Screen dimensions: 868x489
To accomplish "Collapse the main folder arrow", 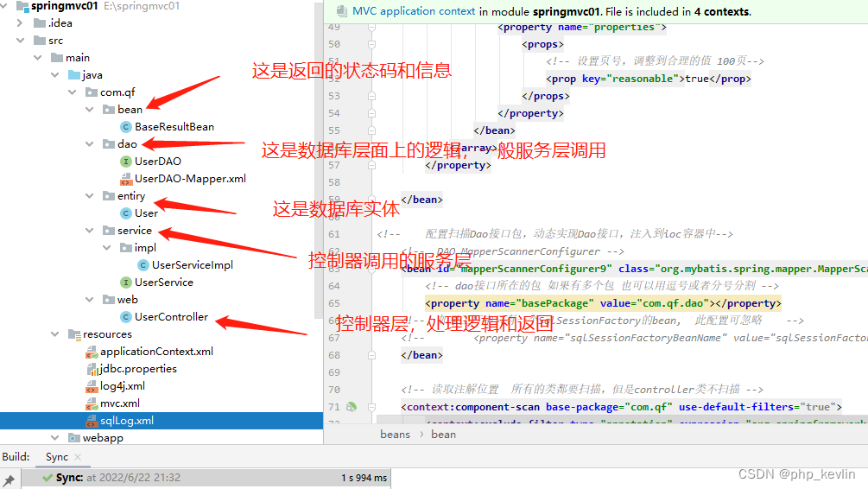I will [x=38, y=58].
